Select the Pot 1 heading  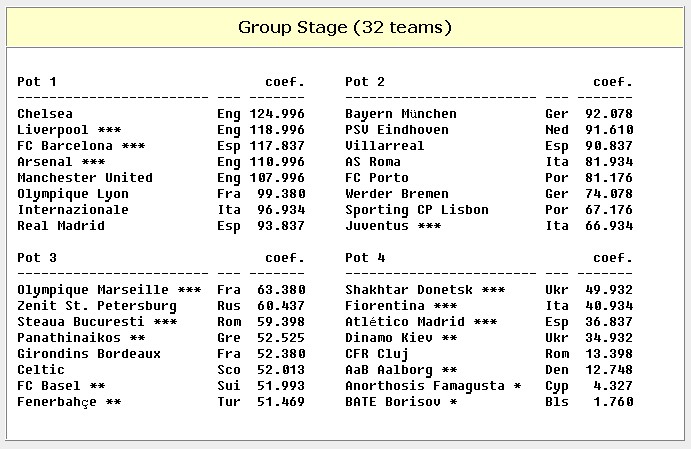37,82
